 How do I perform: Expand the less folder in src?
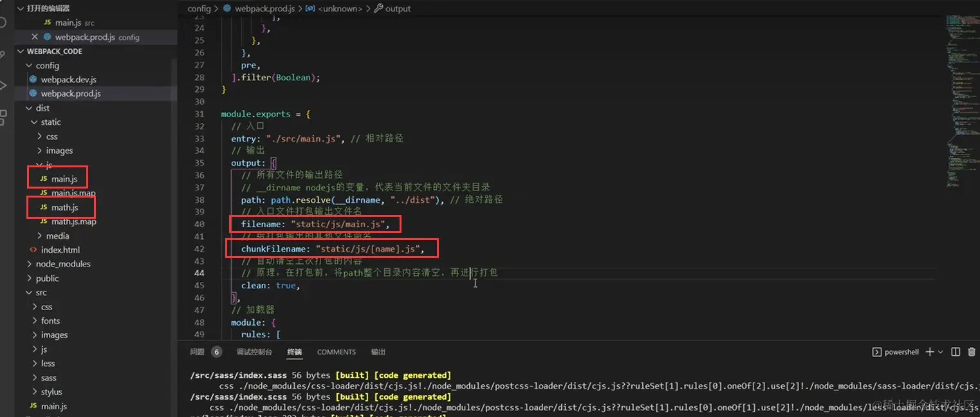[35, 364]
